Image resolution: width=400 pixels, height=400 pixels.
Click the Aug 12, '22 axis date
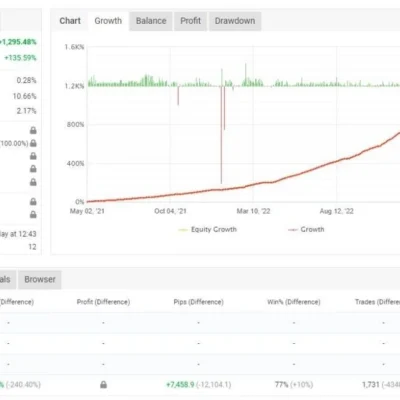coord(336,211)
